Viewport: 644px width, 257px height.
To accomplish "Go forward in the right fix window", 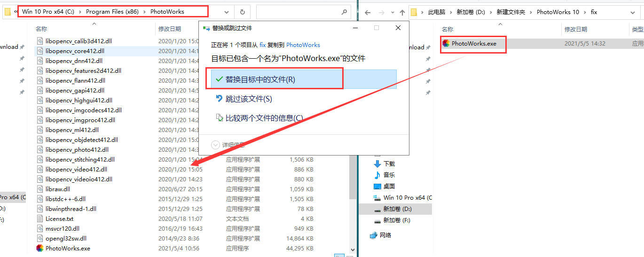I will tap(382, 12).
